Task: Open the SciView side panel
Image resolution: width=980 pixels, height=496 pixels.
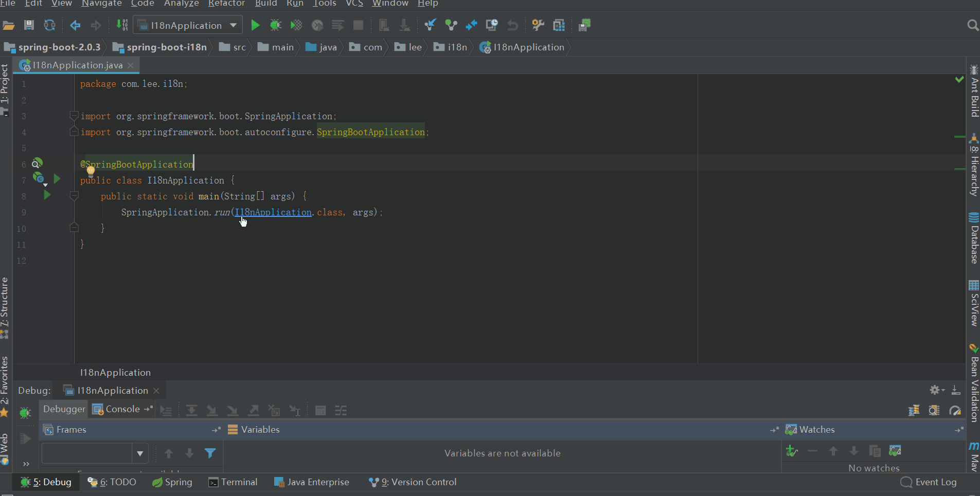Action: coord(974,303)
